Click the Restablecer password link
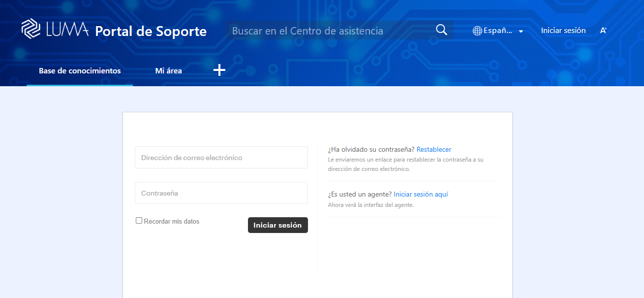The image size is (644, 298). coord(433,149)
